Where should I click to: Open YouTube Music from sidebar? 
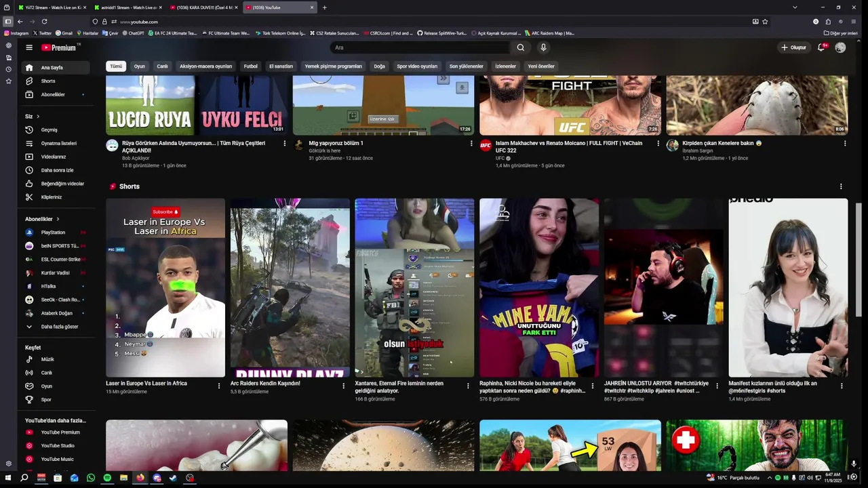point(57,459)
